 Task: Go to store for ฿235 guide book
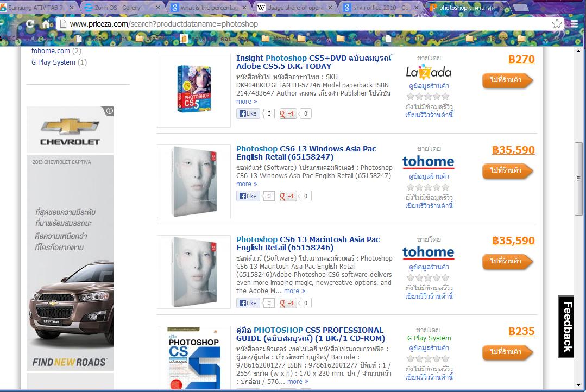507,352
